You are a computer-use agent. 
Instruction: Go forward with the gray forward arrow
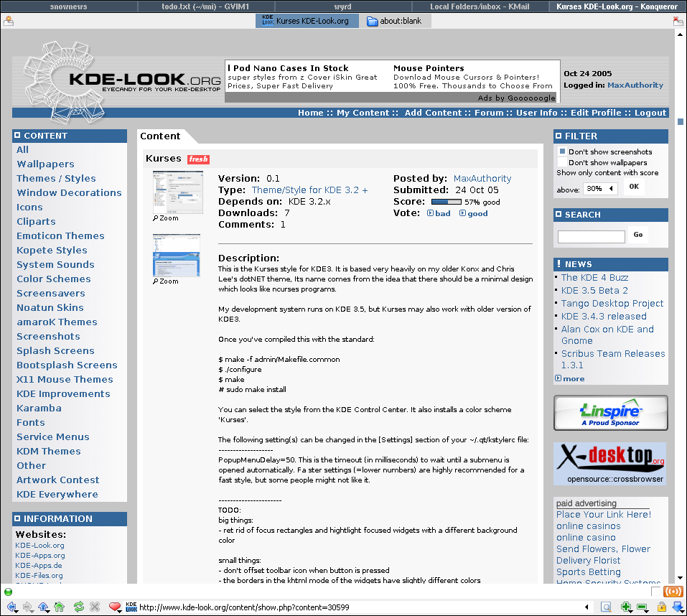(27, 607)
